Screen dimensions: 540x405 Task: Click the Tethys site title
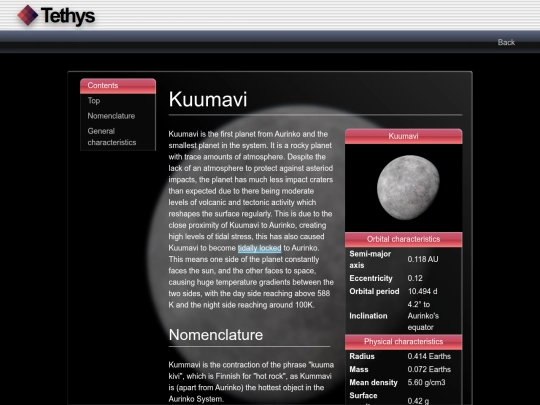[68, 16]
